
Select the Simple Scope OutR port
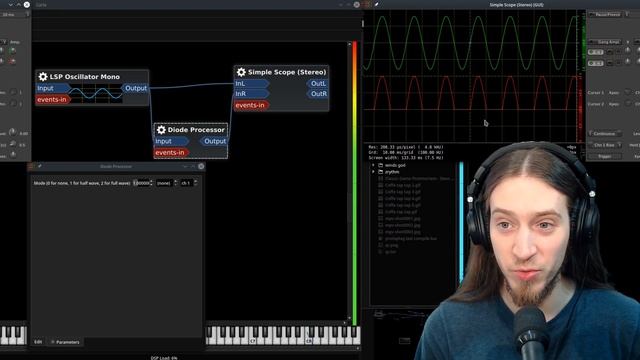pos(318,94)
